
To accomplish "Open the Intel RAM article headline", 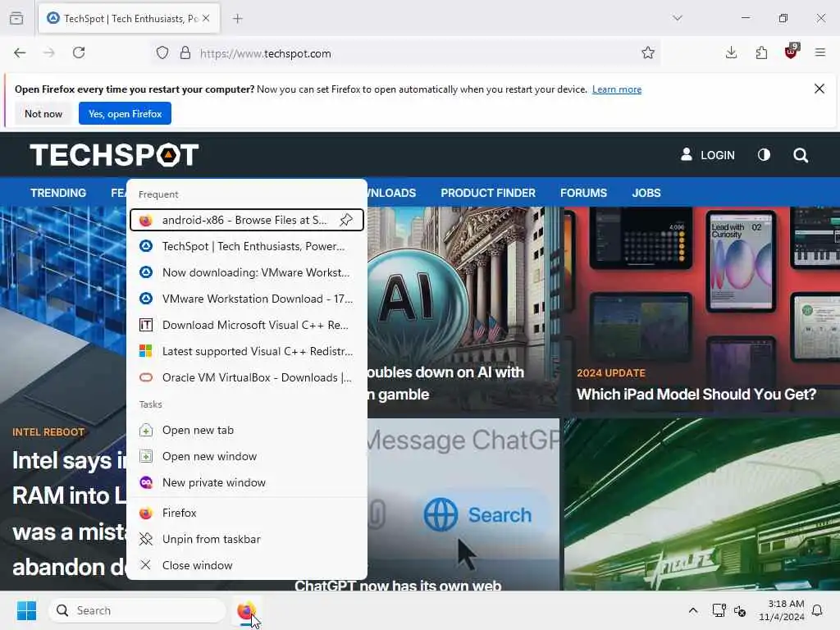I will tap(69, 514).
